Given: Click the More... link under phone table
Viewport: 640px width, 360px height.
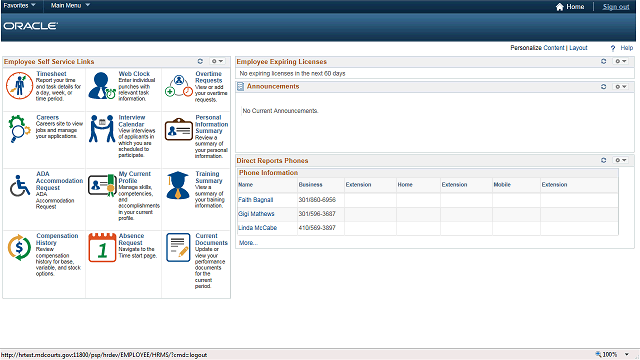Looking at the screenshot, I should (248, 243).
